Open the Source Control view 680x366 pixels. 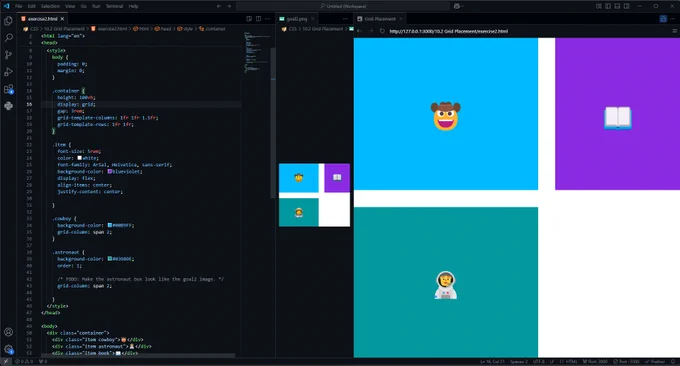[x=8, y=55]
